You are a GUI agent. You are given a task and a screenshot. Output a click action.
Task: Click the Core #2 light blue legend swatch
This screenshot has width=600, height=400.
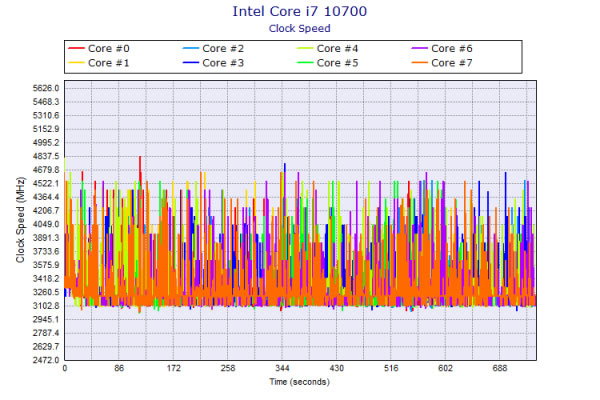tap(191, 49)
